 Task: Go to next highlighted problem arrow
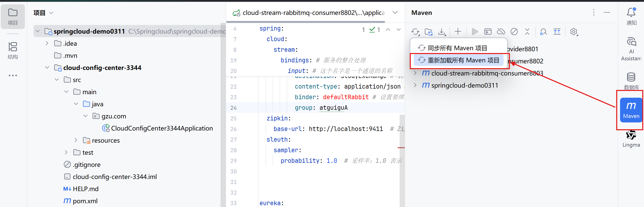click(x=399, y=30)
